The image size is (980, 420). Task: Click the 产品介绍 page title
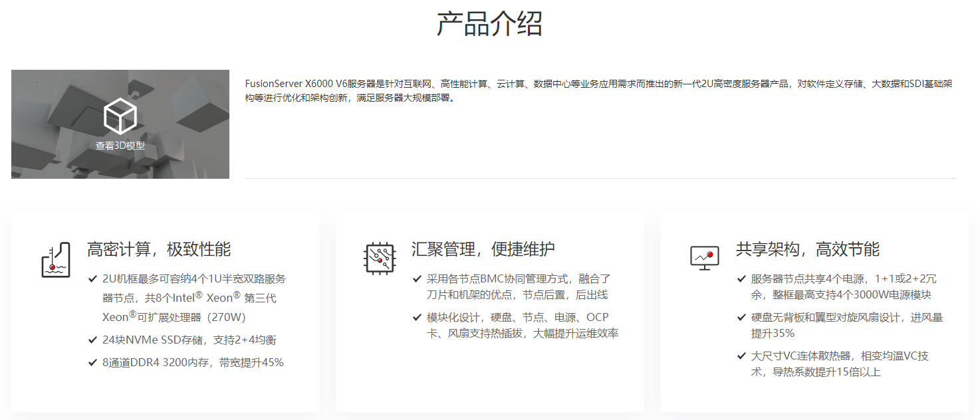pyautogui.click(x=489, y=23)
